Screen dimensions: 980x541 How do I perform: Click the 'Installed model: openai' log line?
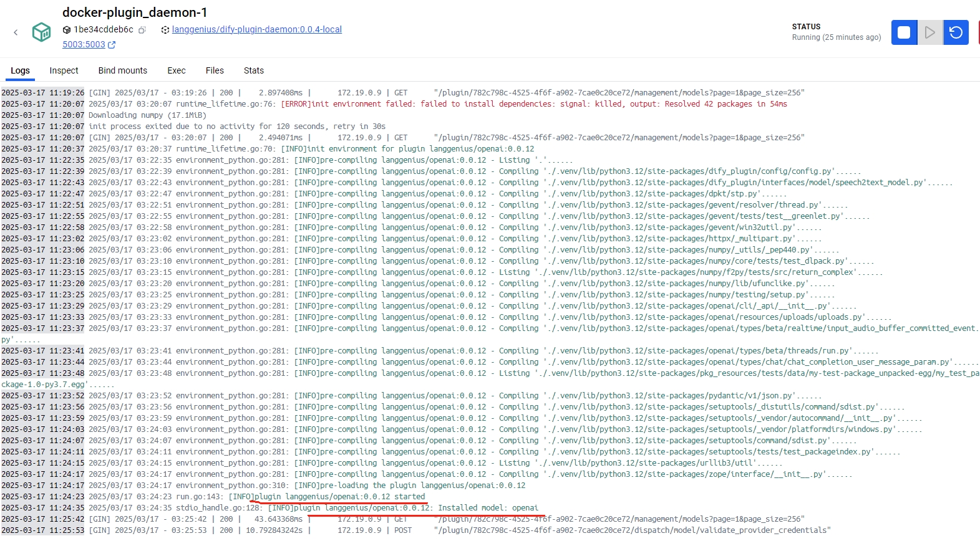point(269,508)
